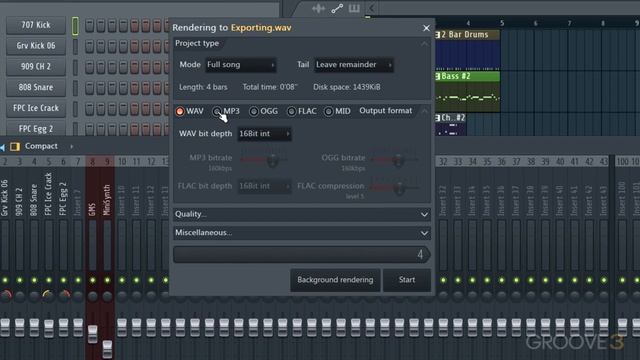The height and width of the screenshot is (360, 640).
Task: Select the WAV output format option
Action: (180, 111)
